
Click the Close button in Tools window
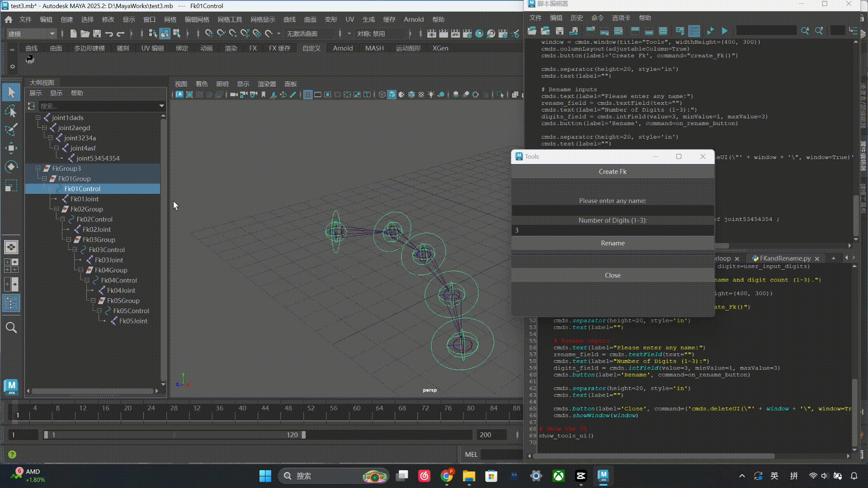613,275
